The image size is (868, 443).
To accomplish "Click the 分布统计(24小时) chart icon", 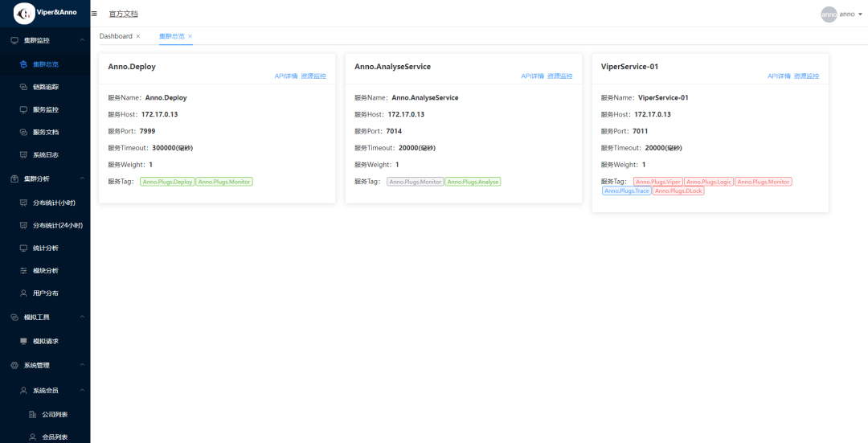I will 23,225.
